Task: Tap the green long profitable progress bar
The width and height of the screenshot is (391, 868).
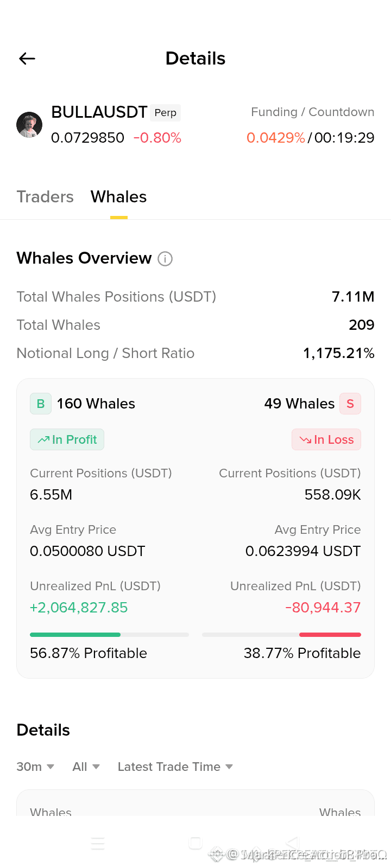Action: 109,634
